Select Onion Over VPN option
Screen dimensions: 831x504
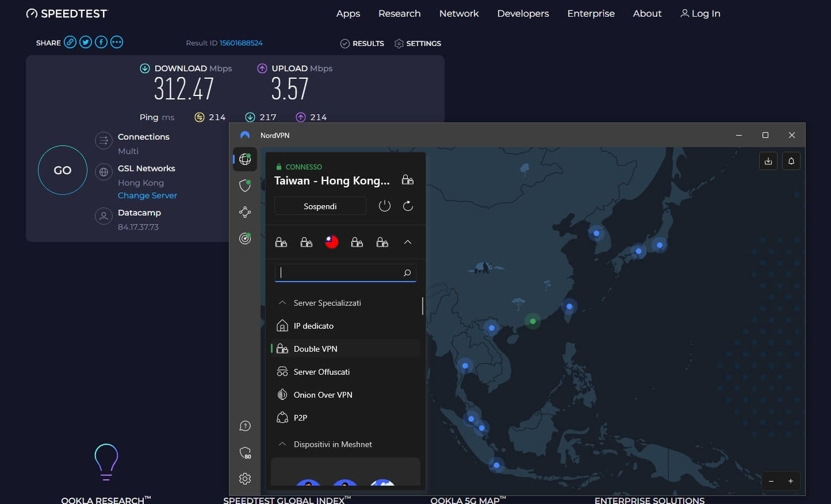pos(346,395)
